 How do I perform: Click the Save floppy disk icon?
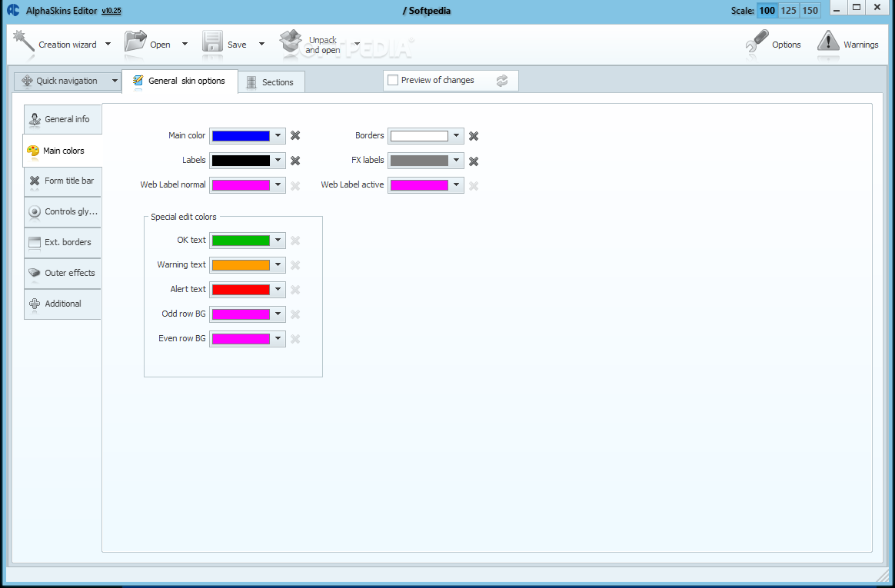coord(212,43)
